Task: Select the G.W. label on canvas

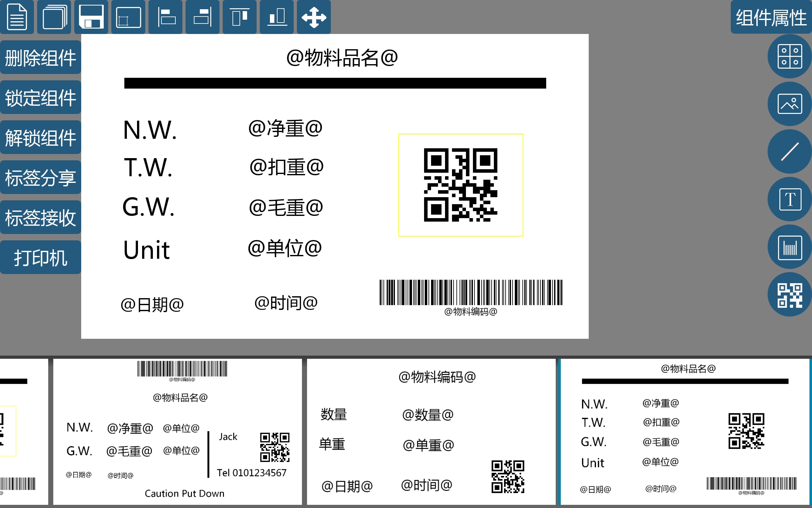Action: pyautogui.click(x=148, y=207)
